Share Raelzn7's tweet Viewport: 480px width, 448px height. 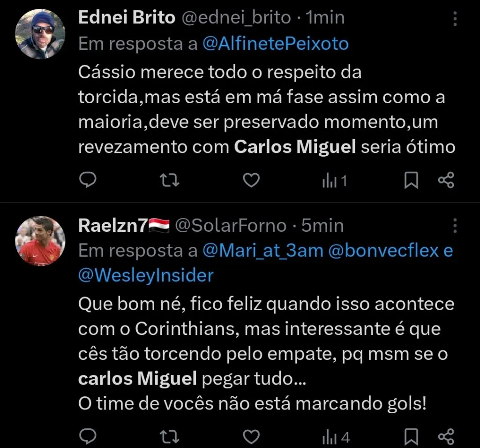click(446, 436)
